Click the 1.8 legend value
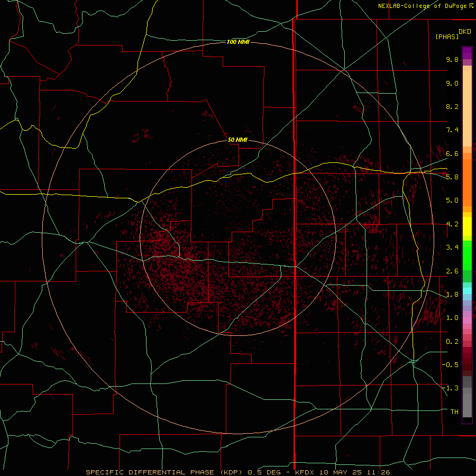 (x=452, y=295)
